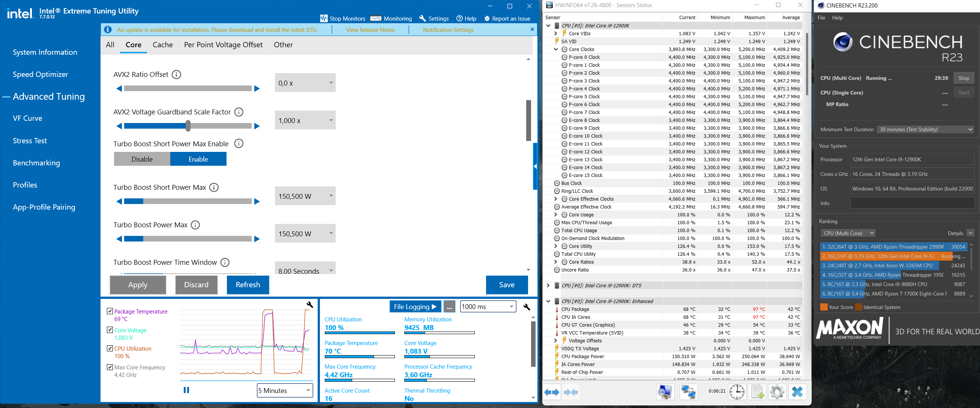Click the Apply button

tap(138, 285)
